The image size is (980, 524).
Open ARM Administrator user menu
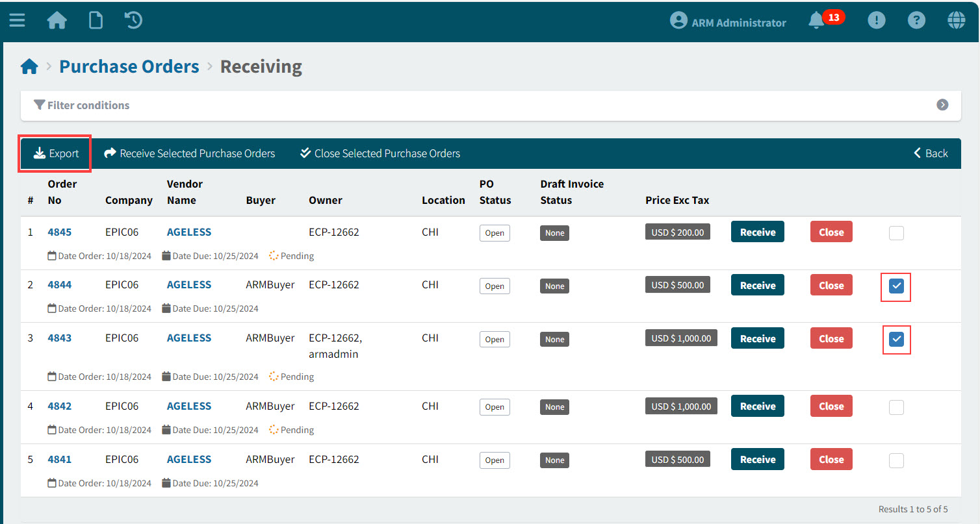coord(728,22)
